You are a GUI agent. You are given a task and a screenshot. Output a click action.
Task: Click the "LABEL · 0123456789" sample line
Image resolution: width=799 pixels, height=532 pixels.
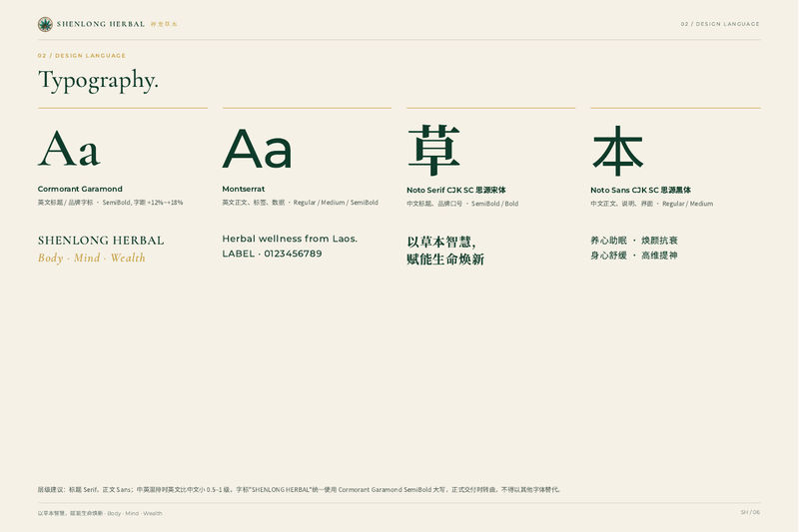(x=272, y=254)
